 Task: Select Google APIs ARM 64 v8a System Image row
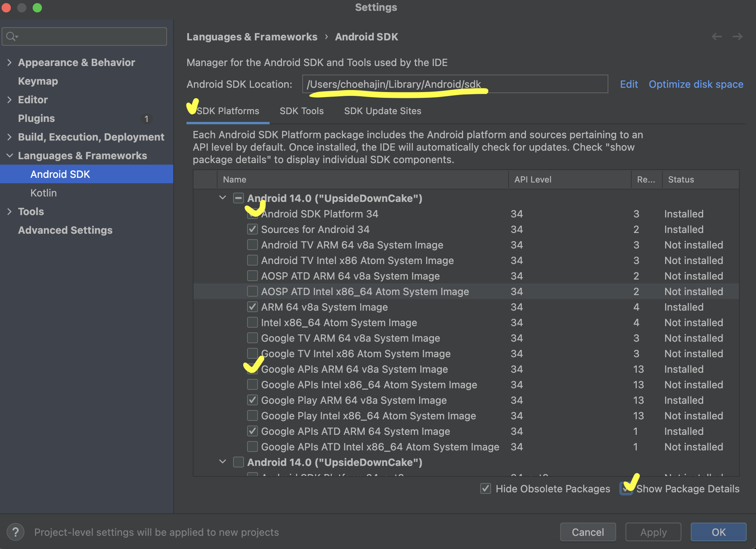(466, 369)
